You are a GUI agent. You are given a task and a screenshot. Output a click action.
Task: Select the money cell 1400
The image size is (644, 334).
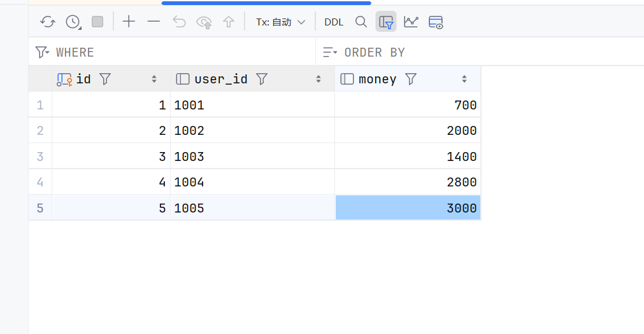pos(408,157)
